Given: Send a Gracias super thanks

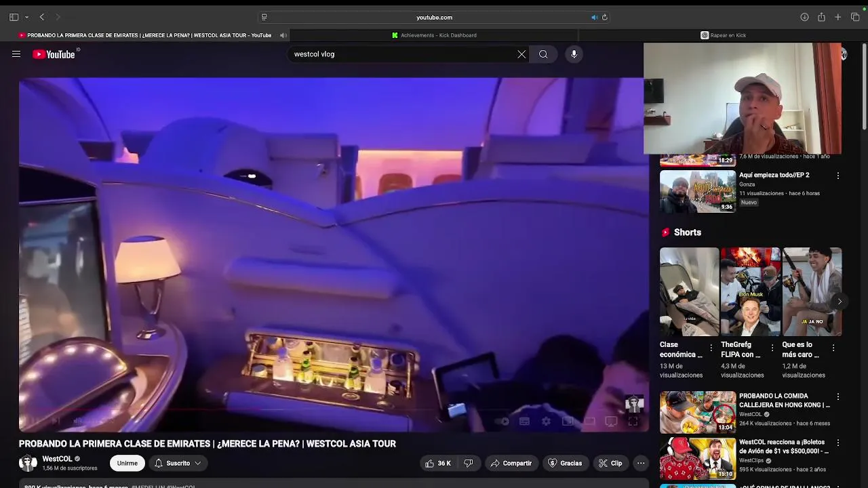Looking at the screenshot, I should 565,463.
